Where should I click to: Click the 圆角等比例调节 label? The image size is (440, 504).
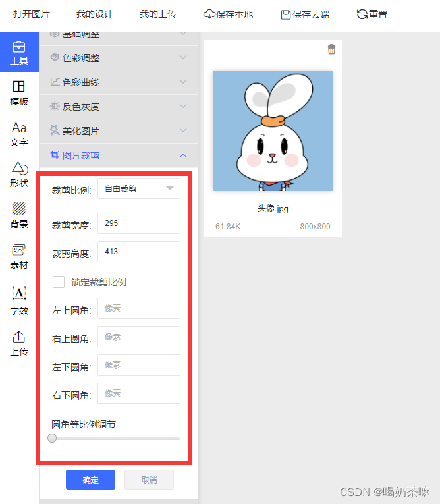(x=84, y=424)
